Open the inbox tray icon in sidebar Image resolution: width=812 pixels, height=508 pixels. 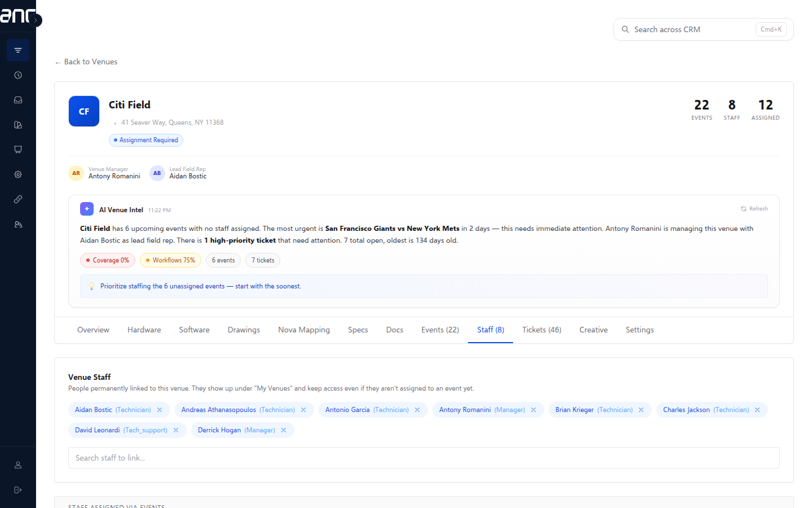point(18,100)
